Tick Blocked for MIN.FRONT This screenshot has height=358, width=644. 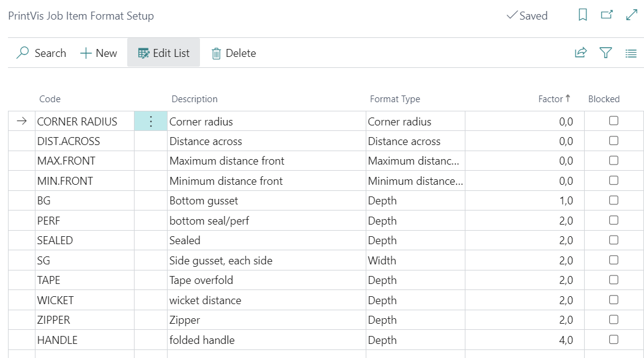point(613,181)
